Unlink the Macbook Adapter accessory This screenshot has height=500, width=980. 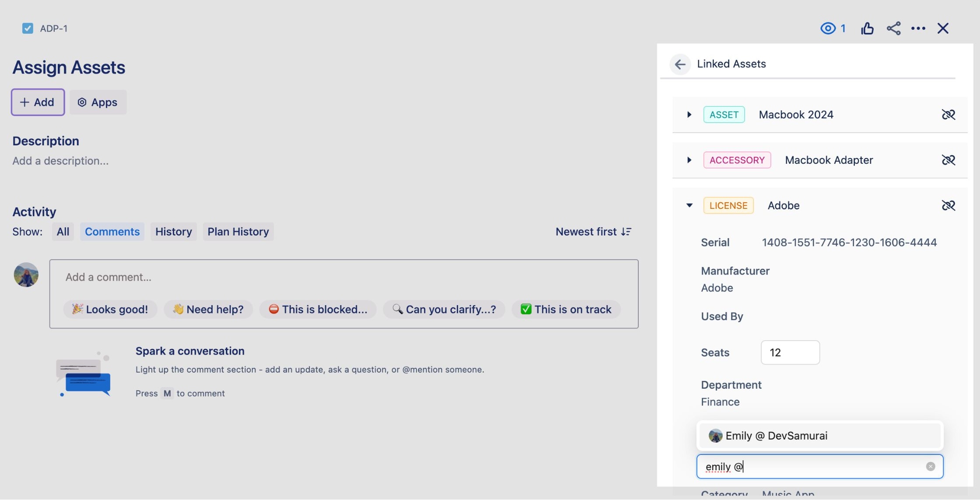click(x=949, y=160)
